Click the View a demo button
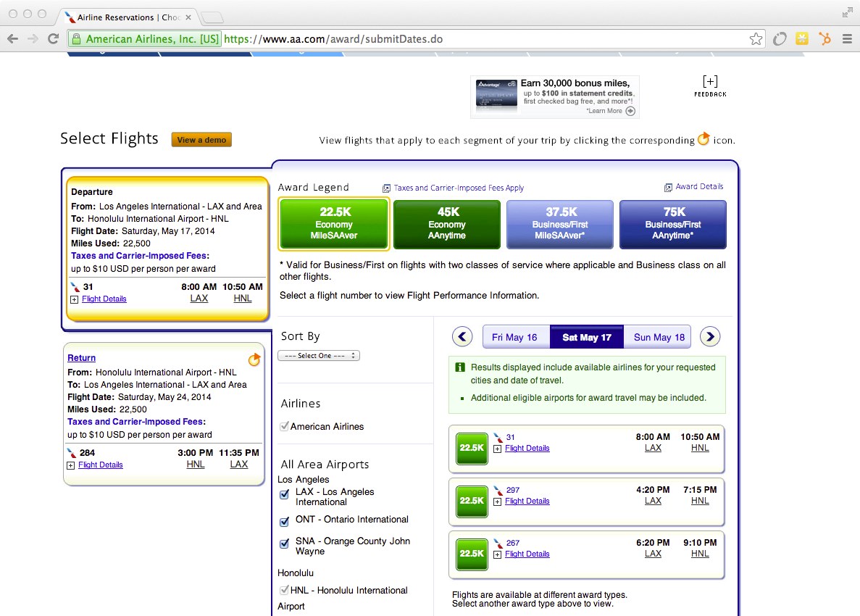Viewport: 860px width, 616px height. pos(201,139)
